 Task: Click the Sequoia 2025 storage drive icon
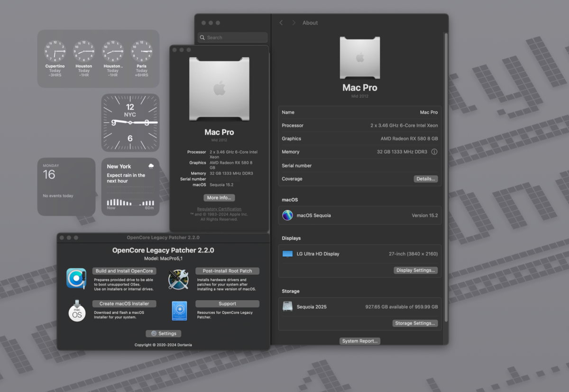point(287,307)
